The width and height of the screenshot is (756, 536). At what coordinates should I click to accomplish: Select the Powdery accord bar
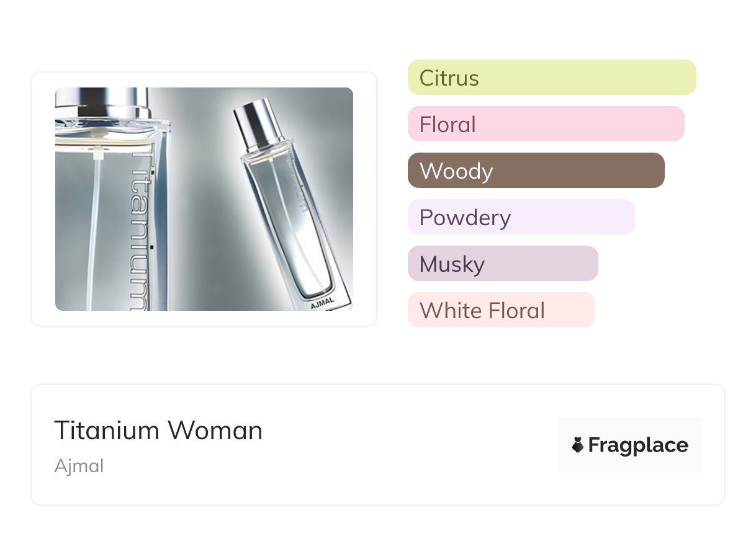pyautogui.click(x=521, y=217)
